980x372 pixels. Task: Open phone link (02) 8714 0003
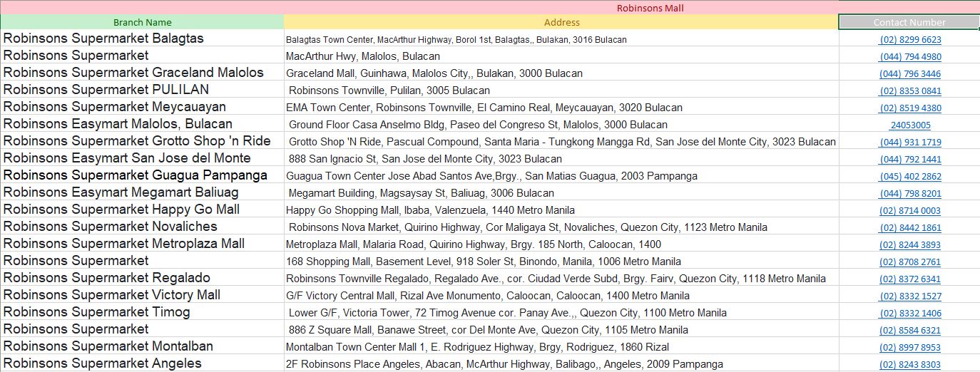tap(910, 211)
